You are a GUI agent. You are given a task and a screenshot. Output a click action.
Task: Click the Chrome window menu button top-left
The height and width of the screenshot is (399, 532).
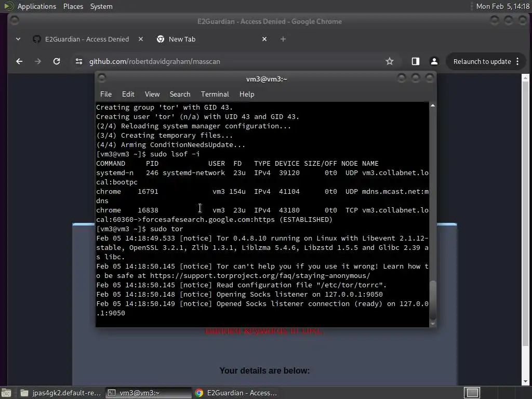click(x=15, y=21)
